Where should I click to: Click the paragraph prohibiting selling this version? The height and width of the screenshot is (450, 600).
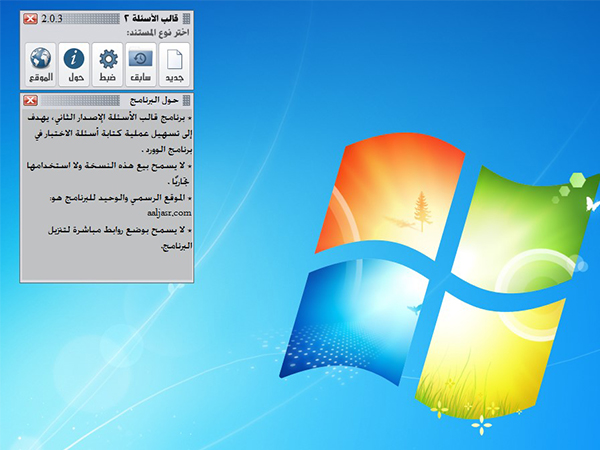110,172
